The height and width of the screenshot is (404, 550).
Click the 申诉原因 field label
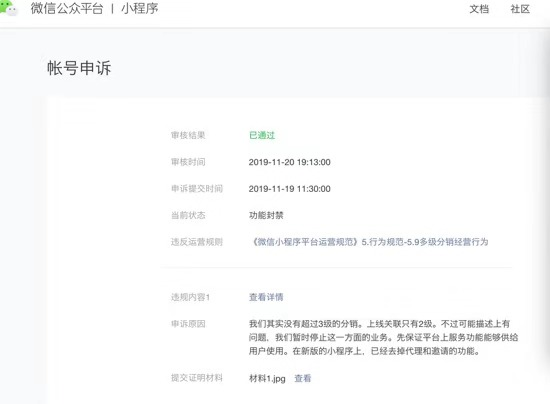click(188, 324)
